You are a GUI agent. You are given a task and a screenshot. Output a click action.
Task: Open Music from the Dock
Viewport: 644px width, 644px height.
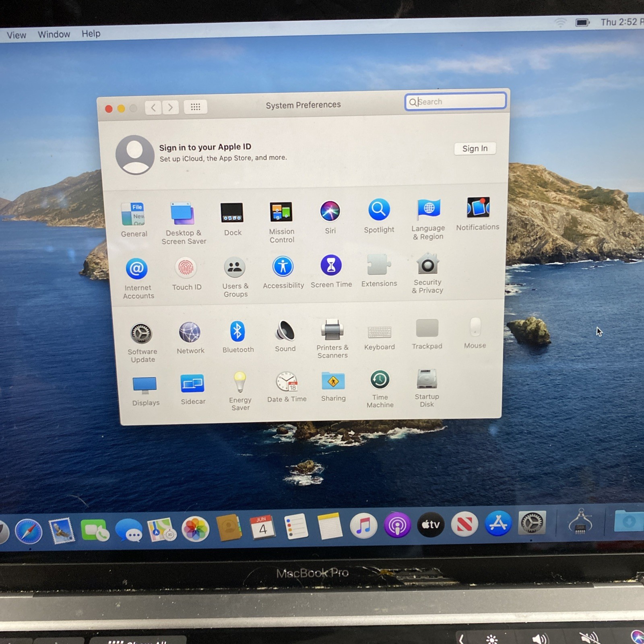[x=363, y=526]
